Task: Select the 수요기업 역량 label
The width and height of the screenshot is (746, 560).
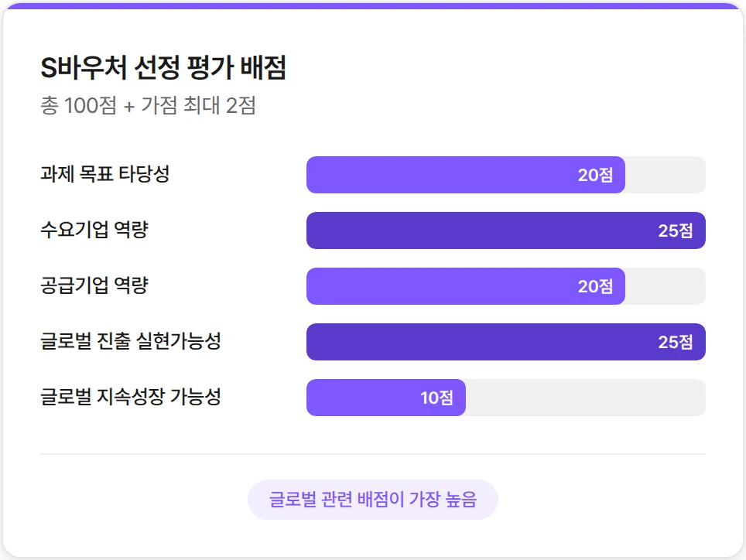Action: (x=94, y=230)
